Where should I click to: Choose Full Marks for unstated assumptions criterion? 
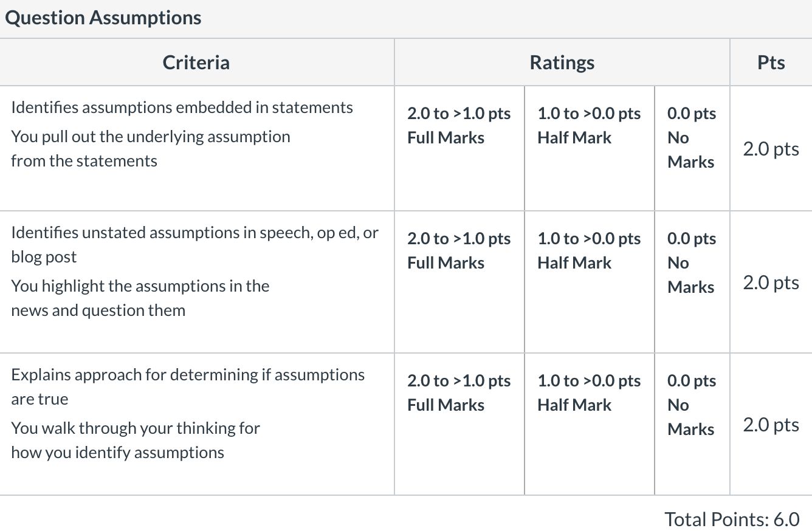click(459, 282)
